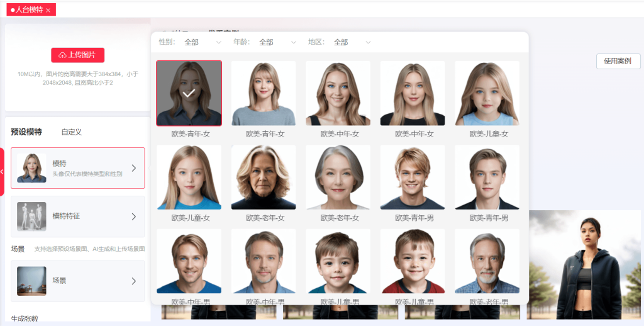Viewport: 644px width, 326px height.
Task: Switch to the 自定义 tab
Action: [71, 132]
